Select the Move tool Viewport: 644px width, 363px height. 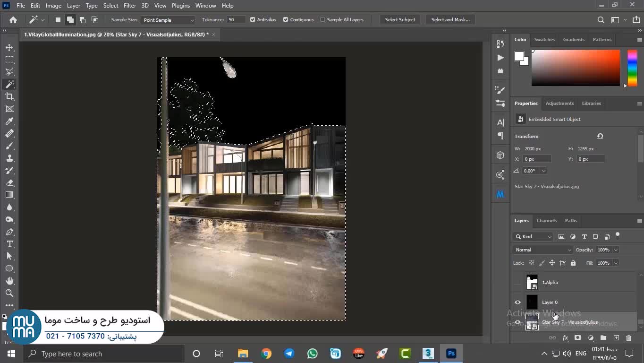9,48
